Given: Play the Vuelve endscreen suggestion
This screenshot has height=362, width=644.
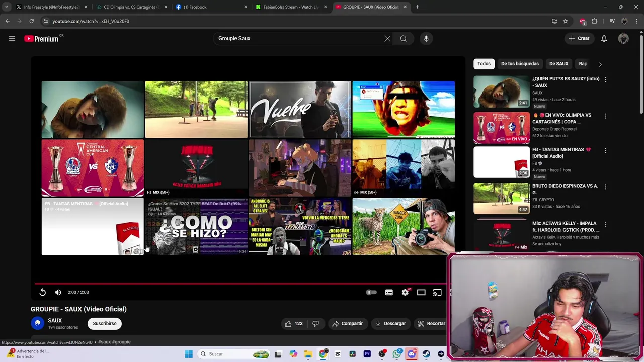Looking at the screenshot, I should point(300,109).
